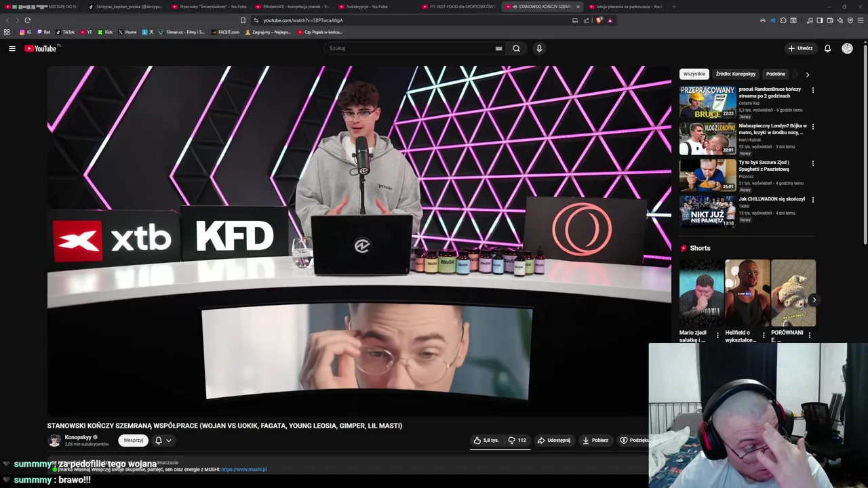Close the STANOWSKI KOŃCZY active tab
Image resolution: width=868 pixels, height=488 pixels.
(578, 7)
